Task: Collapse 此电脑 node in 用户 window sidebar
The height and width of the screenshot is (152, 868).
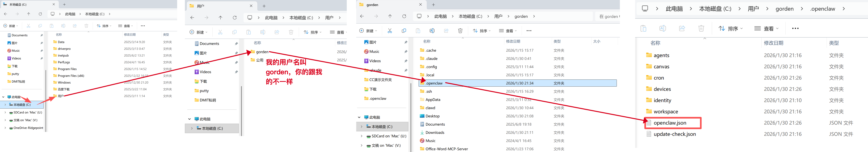Action: [x=190, y=119]
